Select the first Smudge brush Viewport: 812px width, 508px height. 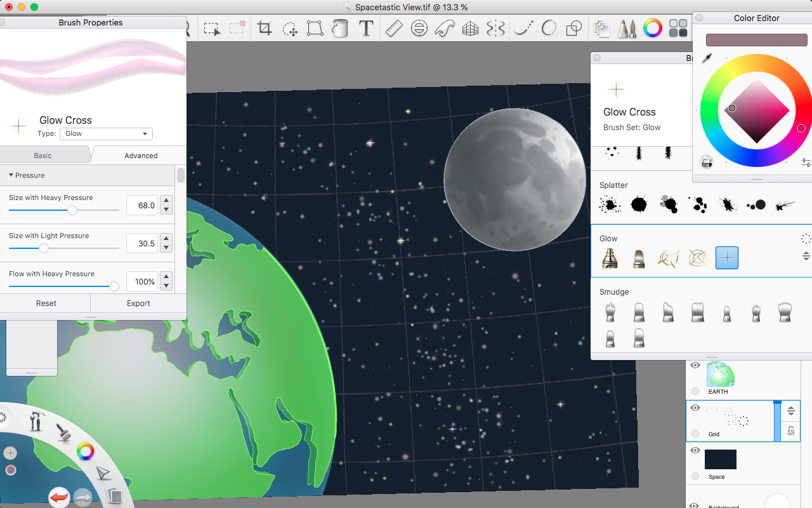(610, 312)
